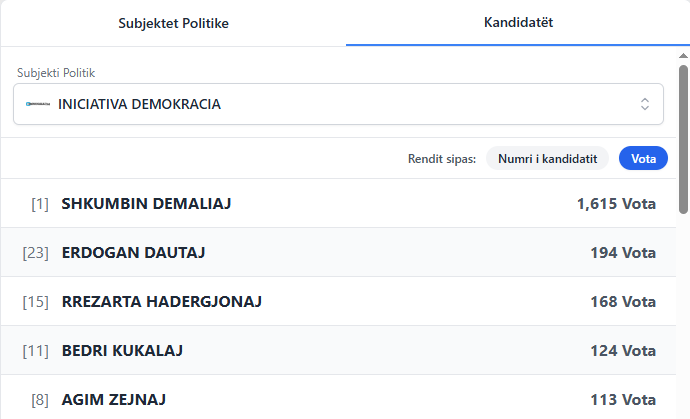Click the 194 Vota count

click(x=623, y=253)
